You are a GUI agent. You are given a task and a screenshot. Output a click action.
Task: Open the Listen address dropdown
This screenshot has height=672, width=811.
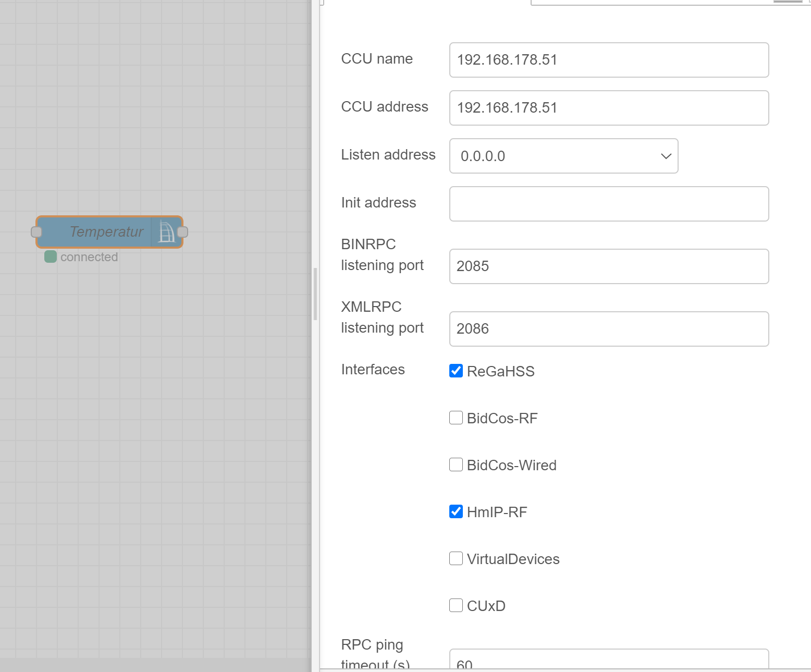coord(563,156)
